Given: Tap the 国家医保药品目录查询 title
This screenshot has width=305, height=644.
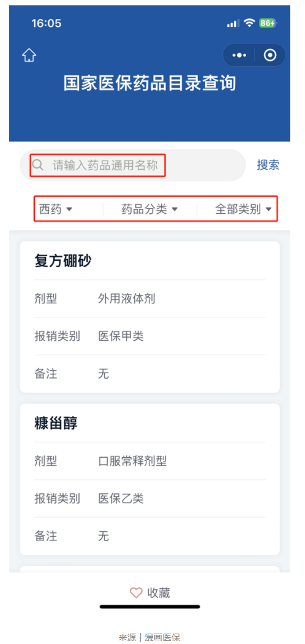Looking at the screenshot, I should click(150, 83).
